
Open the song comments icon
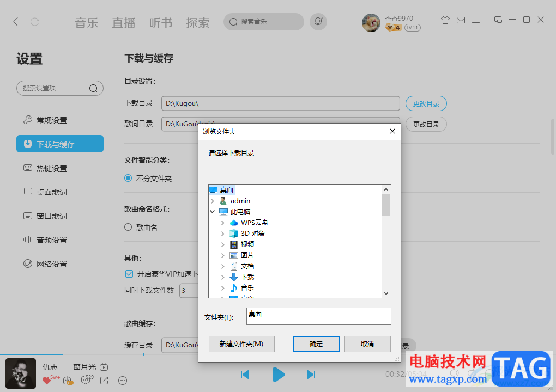pos(86,381)
